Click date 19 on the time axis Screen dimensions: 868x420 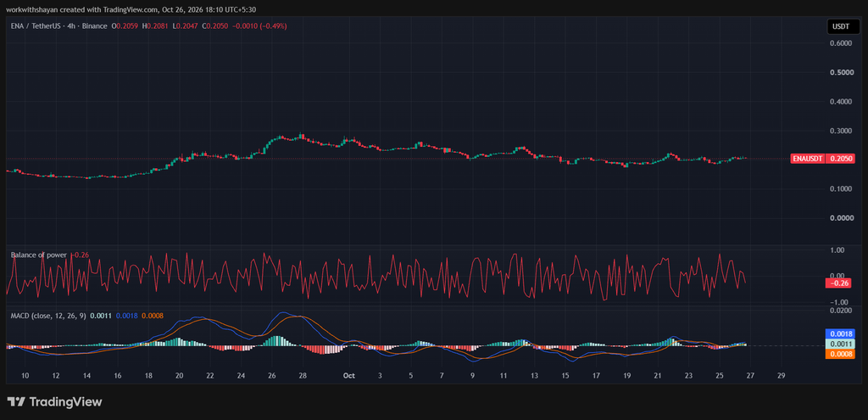(x=626, y=375)
